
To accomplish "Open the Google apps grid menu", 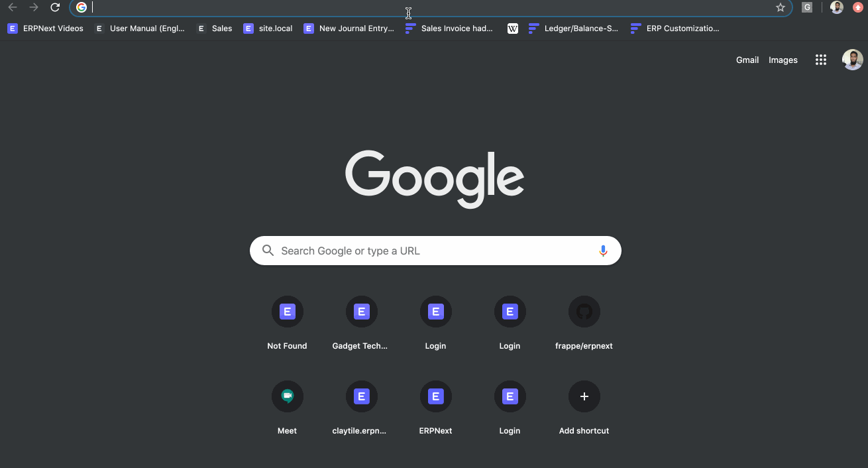I will 821,60.
